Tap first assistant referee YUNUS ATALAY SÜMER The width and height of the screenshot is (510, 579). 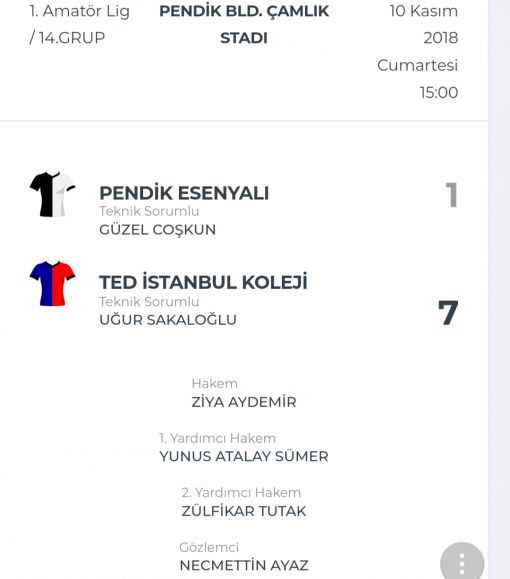[244, 456]
